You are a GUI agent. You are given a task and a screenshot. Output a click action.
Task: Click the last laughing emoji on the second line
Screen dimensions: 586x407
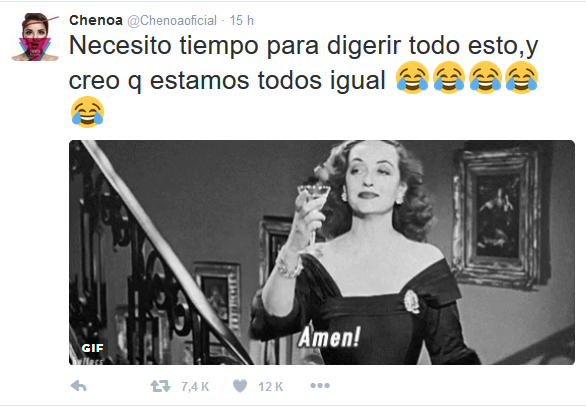click(x=521, y=77)
